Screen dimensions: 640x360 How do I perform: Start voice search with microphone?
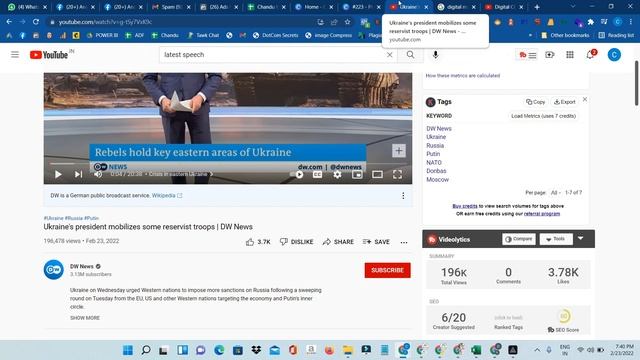[436, 55]
